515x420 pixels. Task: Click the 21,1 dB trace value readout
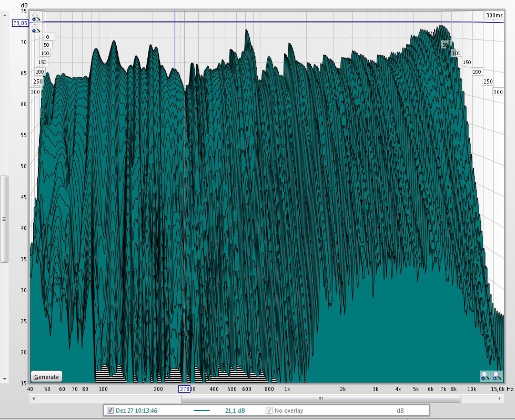[x=235, y=411]
